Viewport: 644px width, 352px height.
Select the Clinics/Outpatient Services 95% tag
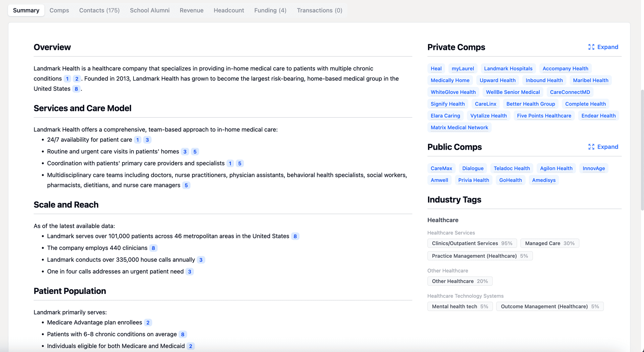point(472,243)
